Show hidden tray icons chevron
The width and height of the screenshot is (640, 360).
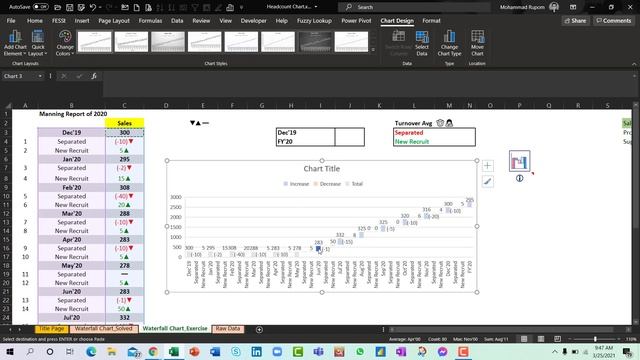coord(555,351)
